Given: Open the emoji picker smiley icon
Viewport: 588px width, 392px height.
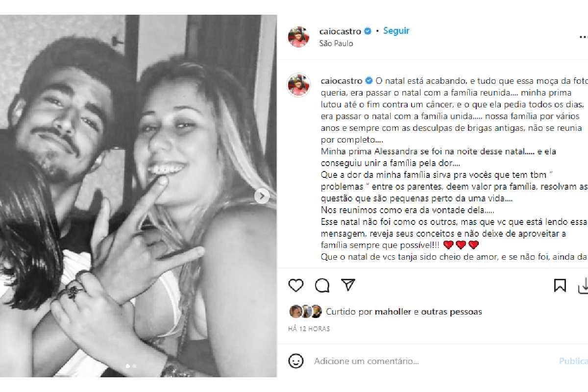Looking at the screenshot, I should [296, 362].
